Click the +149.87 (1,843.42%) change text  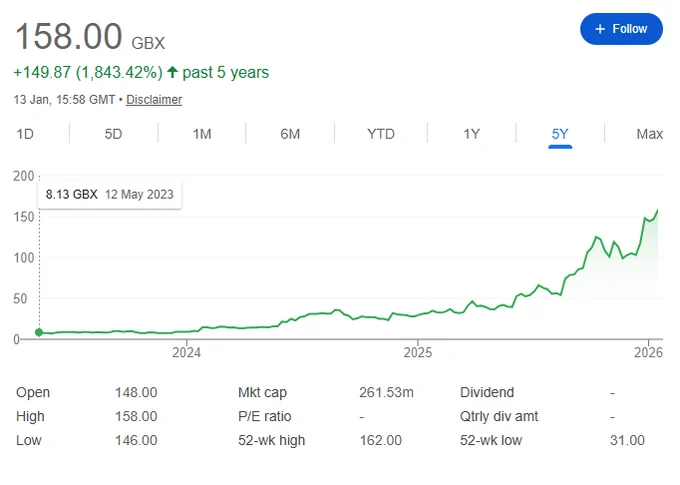(88, 72)
